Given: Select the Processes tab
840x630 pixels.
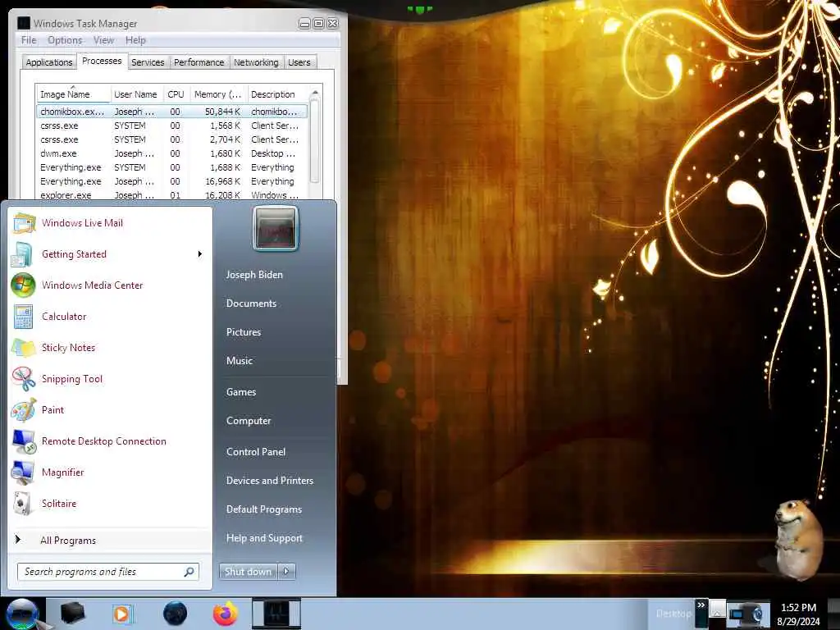Looking at the screenshot, I should point(102,61).
